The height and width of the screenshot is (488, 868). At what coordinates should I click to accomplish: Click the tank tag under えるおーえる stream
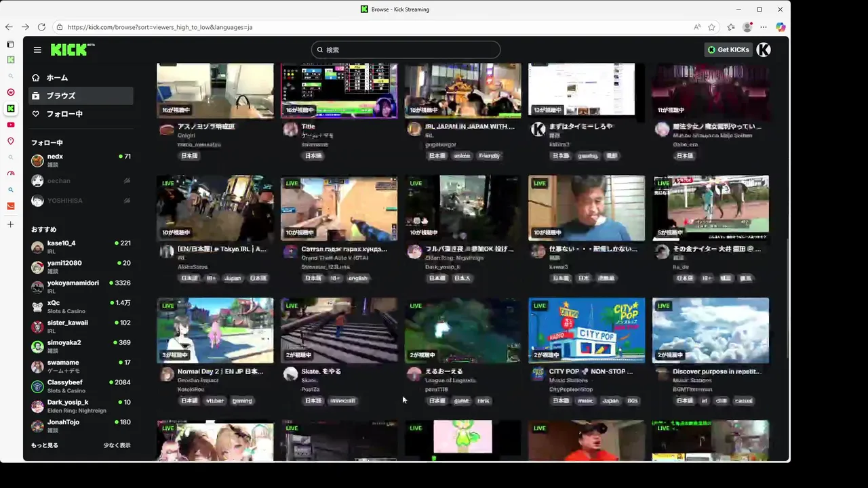(484, 401)
